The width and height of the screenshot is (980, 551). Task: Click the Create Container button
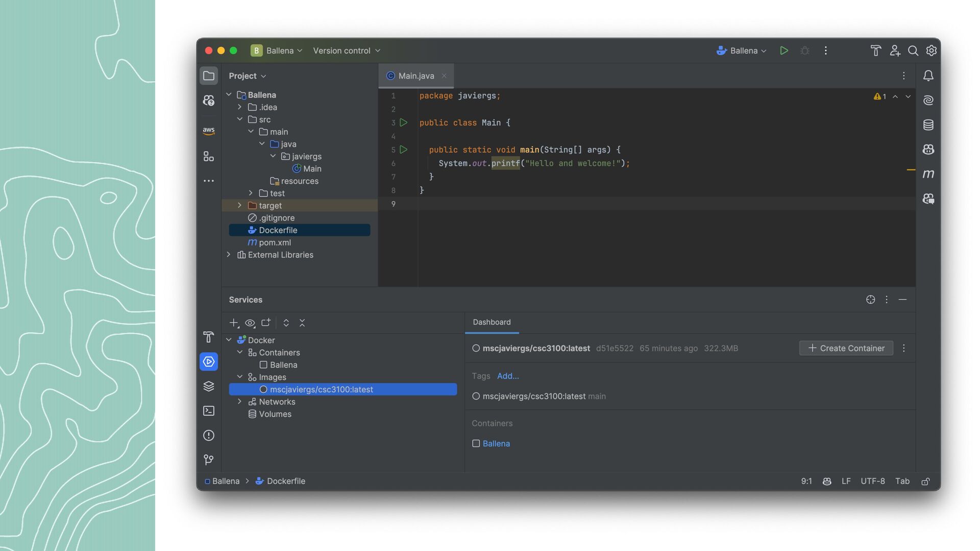[x=846, y=348]
